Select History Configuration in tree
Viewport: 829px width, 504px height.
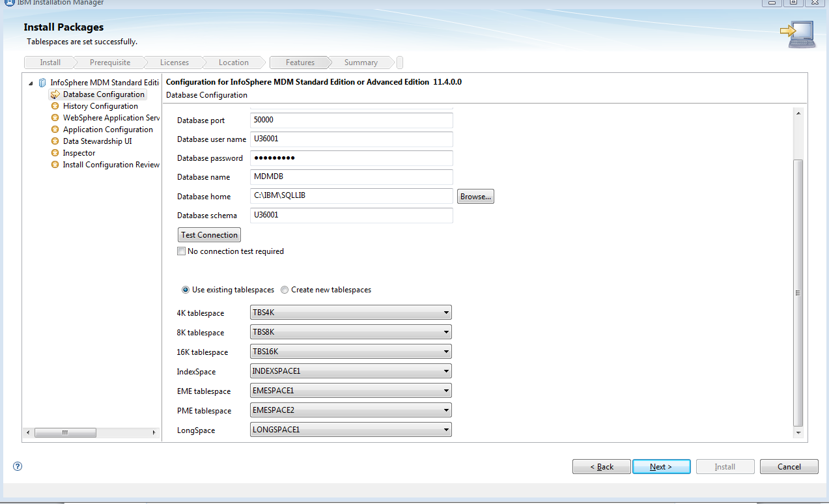[100, 106]
